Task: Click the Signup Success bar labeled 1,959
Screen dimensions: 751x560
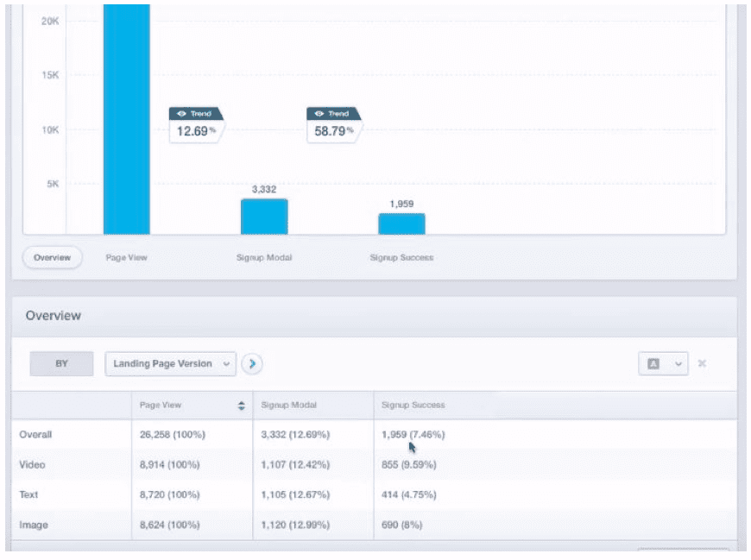Action: point(401,223)
